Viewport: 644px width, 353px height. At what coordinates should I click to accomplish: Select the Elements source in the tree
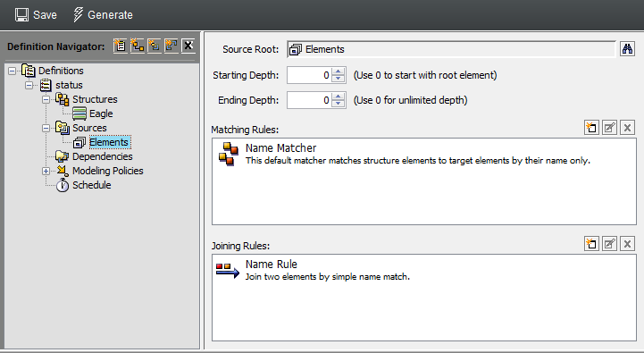[109, 142]
